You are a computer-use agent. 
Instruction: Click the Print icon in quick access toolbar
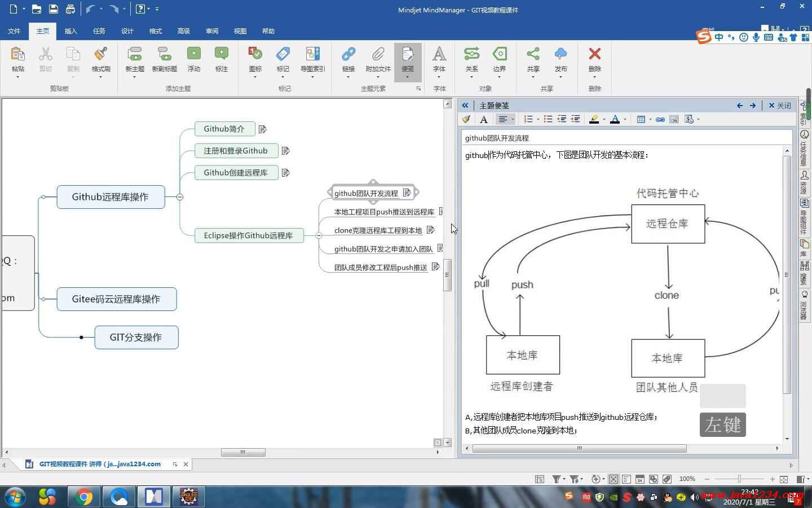(x=70, y=9)
